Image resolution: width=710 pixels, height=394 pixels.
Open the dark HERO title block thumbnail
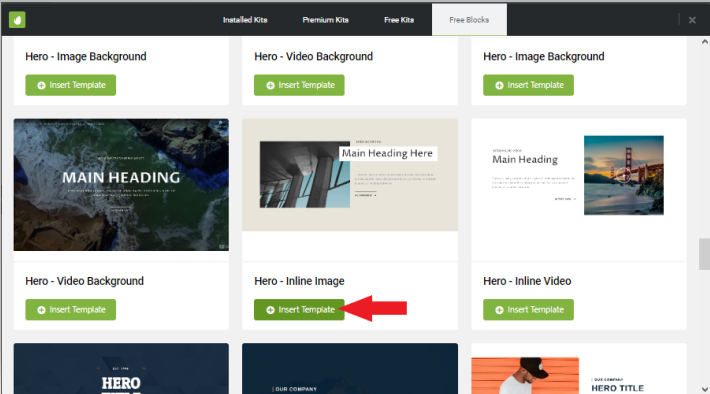tap(121, 369)
